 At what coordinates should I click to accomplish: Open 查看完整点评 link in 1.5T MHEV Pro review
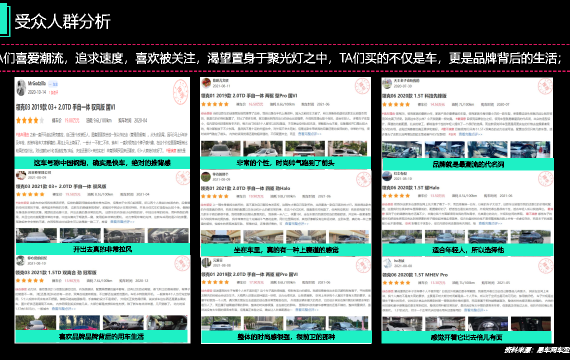(x=475, y=310)
